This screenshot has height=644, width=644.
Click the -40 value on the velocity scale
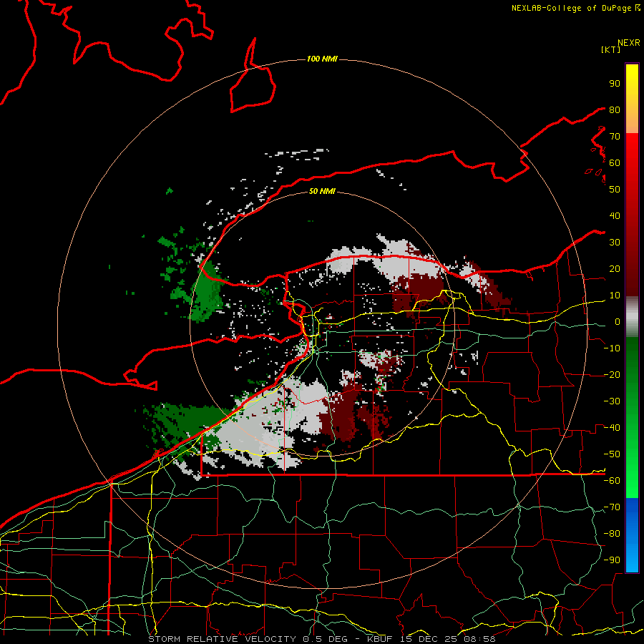point(612,428)
